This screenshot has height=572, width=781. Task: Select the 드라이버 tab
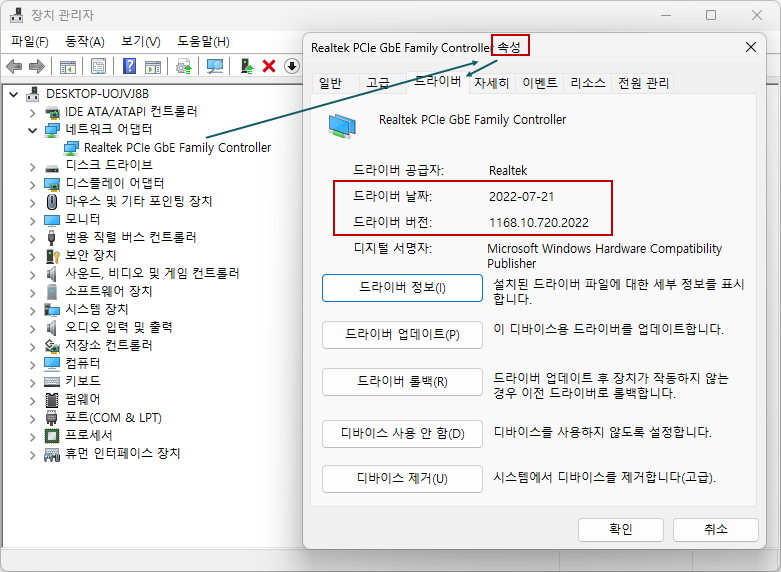[438, 82]
